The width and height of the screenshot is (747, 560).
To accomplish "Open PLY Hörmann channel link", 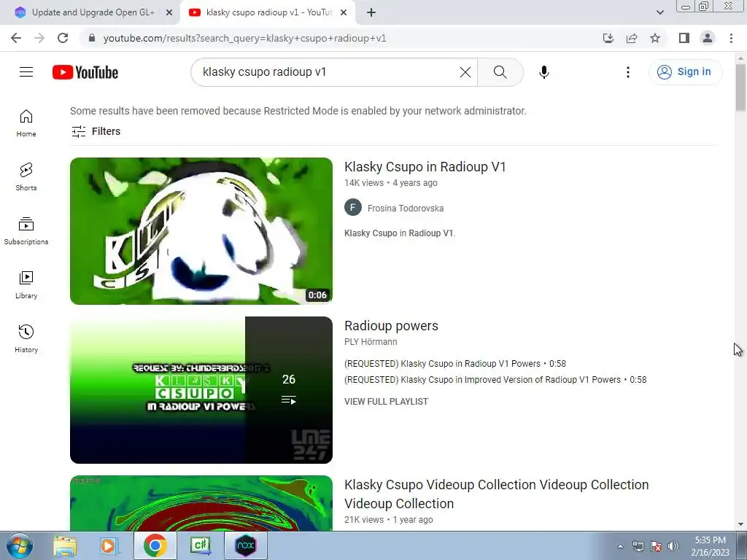I will point(371,342).
